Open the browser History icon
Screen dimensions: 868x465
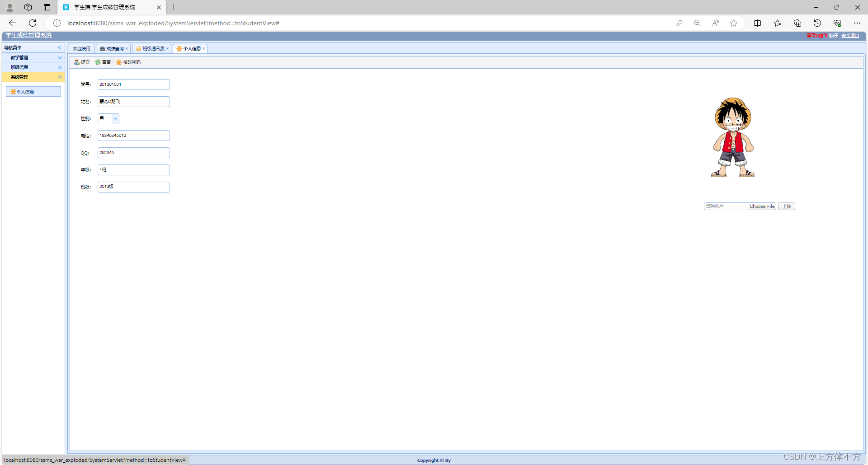pos(817,23)
